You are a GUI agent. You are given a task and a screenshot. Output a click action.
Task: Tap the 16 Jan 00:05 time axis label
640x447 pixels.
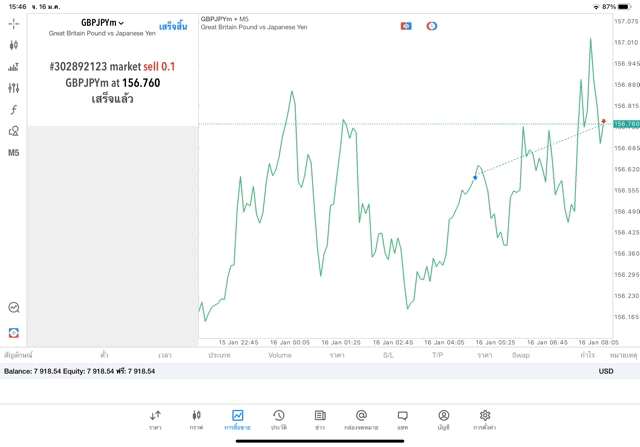(290, 342)
